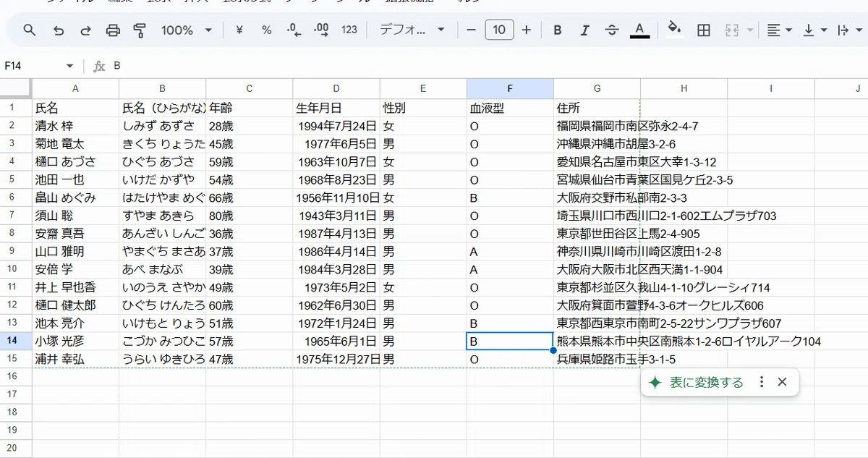Open the text wrapping dropdown

click(851, 30)
